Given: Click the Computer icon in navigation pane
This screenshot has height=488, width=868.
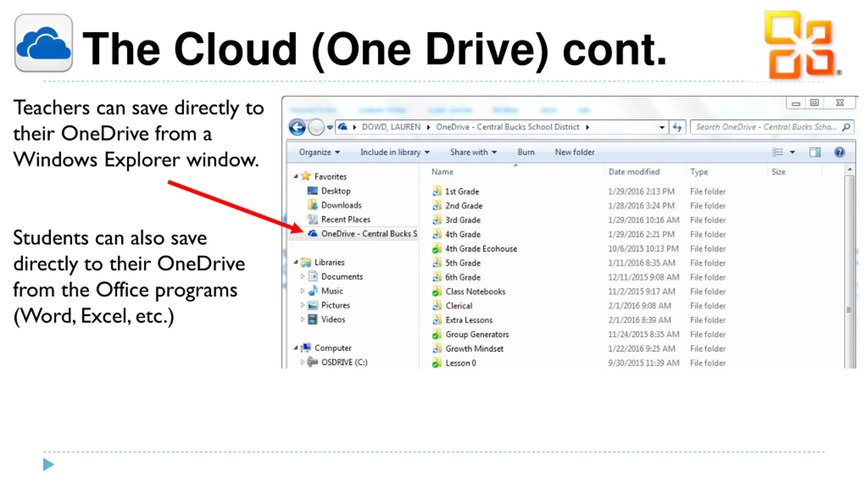Looking at the screenshot, I should click(306, 347).
